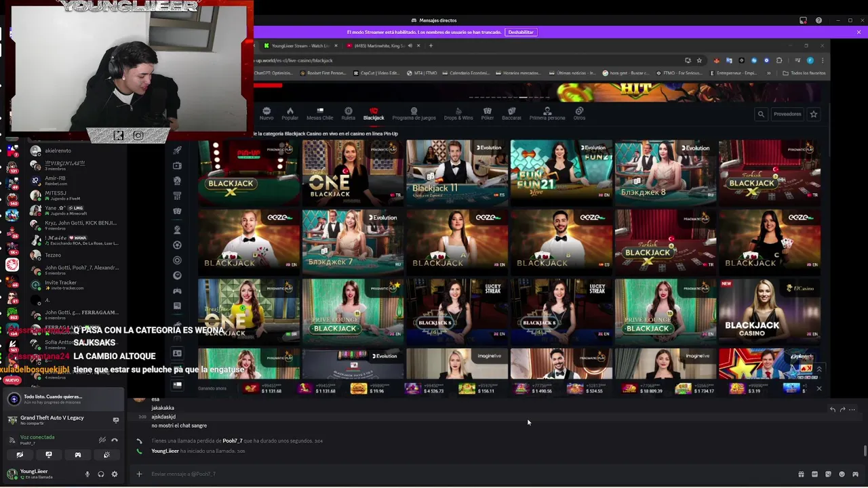This screenshot has width=868, height=488.
Task: Send a gift in Discord chat
Action: tap(801, 474)
